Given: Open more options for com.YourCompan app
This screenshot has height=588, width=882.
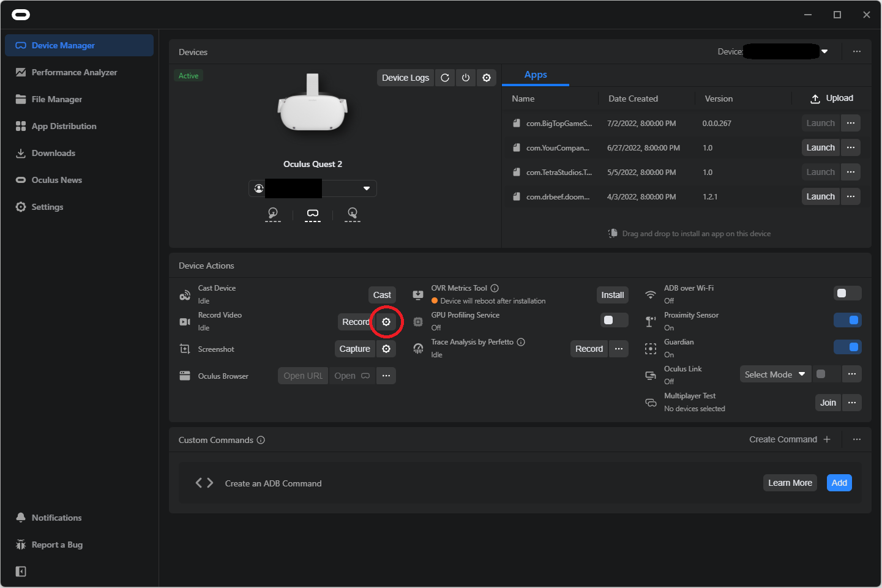Looking at the screenshot, I should pos(851,147).
